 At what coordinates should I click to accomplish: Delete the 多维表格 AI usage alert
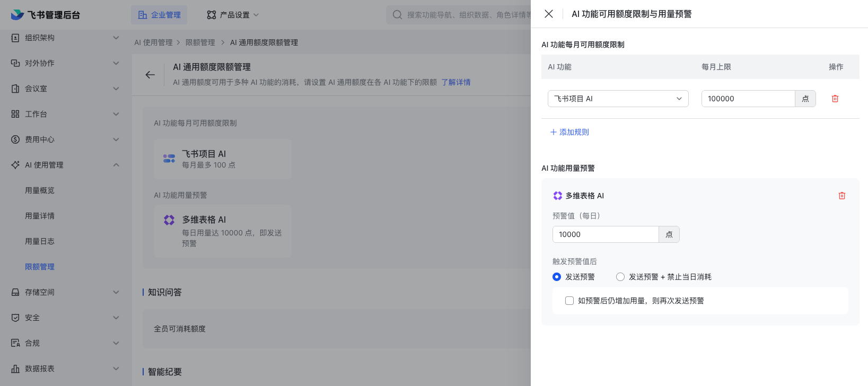coord(842,196)
